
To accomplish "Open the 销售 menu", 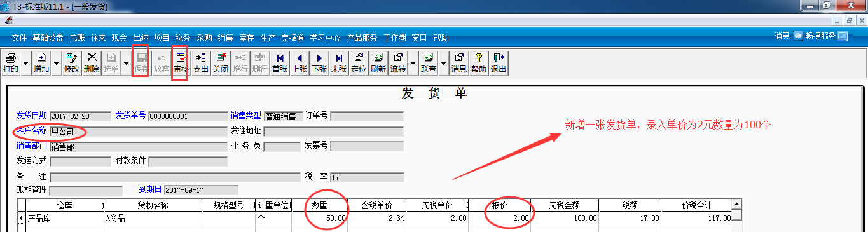I will tap(225, 38).
